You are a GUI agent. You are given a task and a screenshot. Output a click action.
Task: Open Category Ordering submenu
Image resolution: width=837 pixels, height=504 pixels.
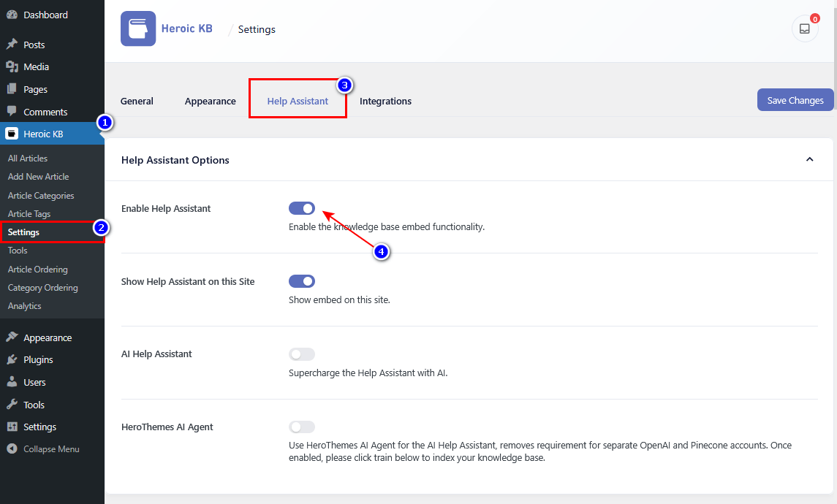click(x=42, y=288)
